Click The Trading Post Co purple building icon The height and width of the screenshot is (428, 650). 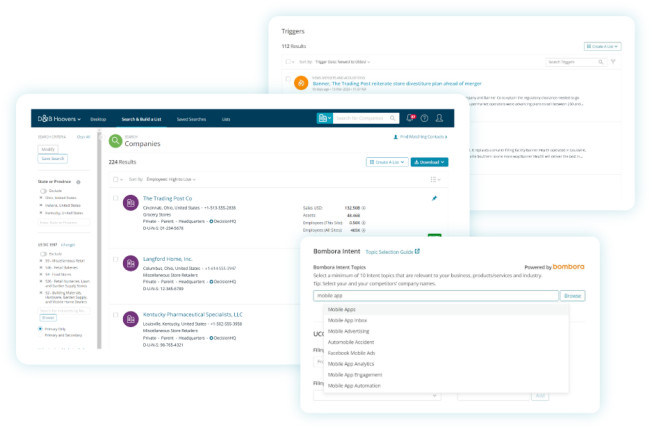tap(131, 203)
